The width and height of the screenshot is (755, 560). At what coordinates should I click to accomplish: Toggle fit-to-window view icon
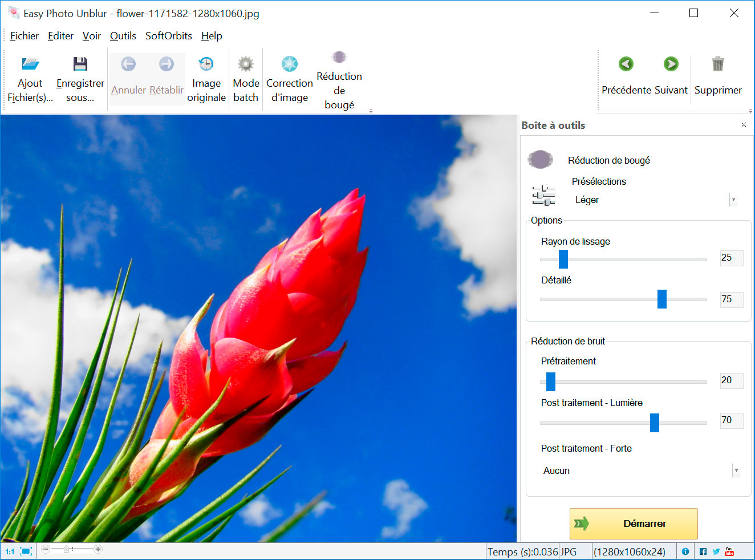26,551
